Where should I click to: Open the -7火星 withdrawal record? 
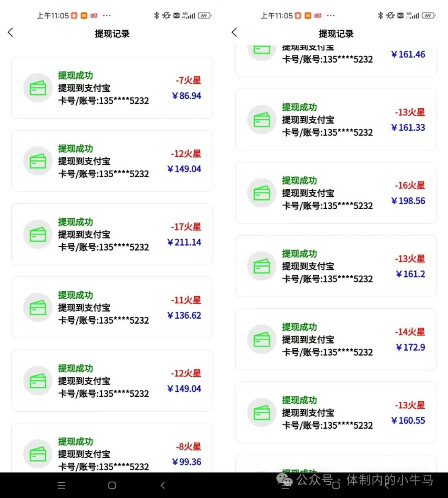pos(112,88)
